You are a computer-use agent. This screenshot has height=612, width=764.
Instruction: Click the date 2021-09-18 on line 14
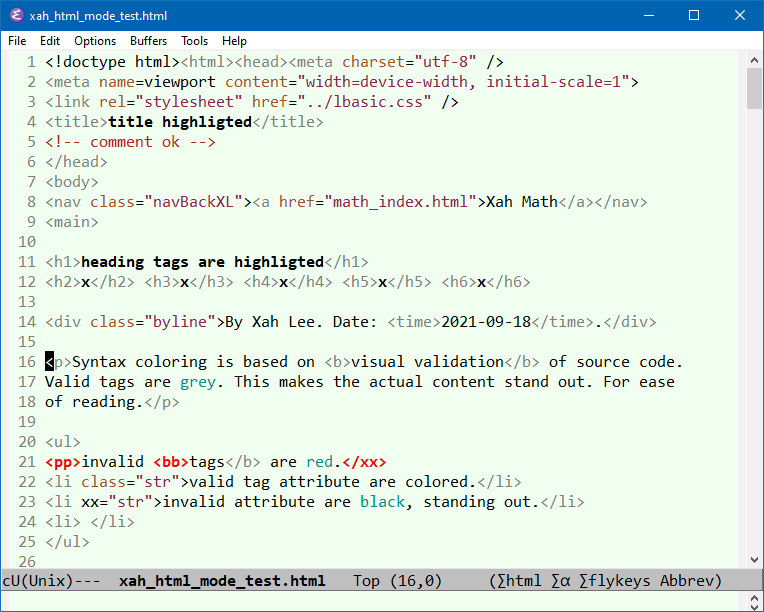point(486,322)
